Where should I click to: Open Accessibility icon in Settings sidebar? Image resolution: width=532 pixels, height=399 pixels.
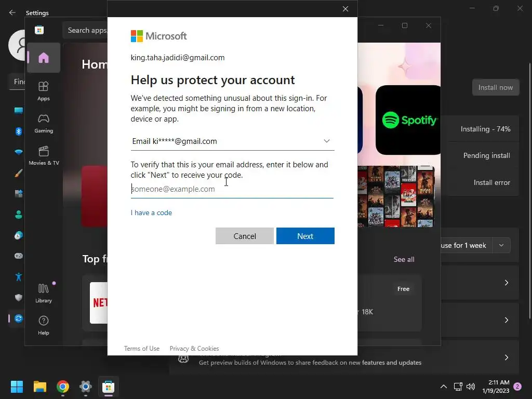click(x=18, y=277)
